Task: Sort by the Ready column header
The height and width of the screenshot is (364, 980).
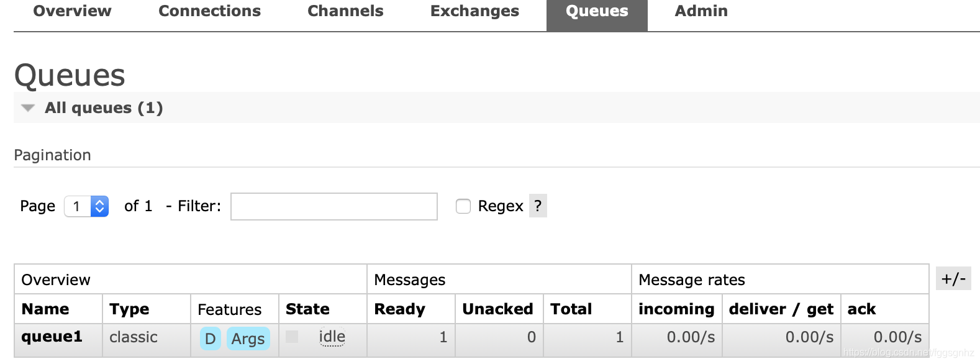Action: coord(399,309)
